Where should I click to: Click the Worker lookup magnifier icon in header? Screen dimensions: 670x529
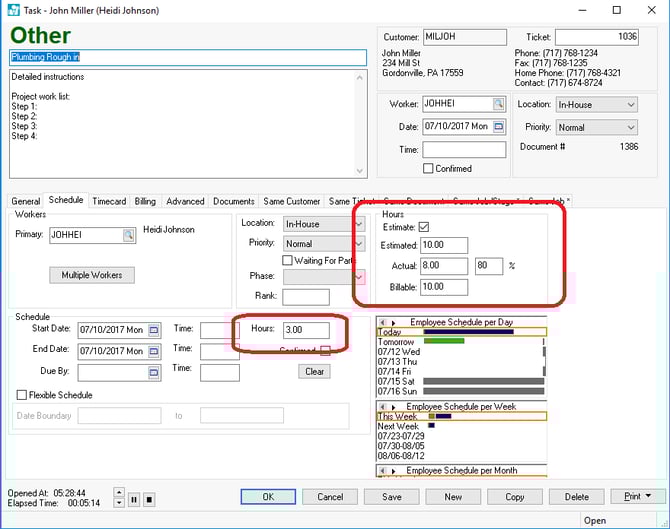click(x=498, y=104)
